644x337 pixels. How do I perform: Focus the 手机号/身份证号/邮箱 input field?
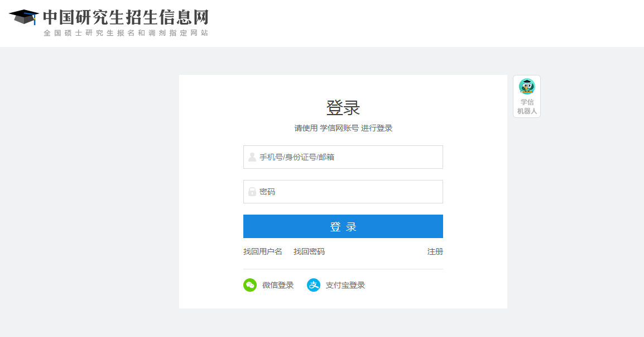pyautogui.click(x=349, y=157)
